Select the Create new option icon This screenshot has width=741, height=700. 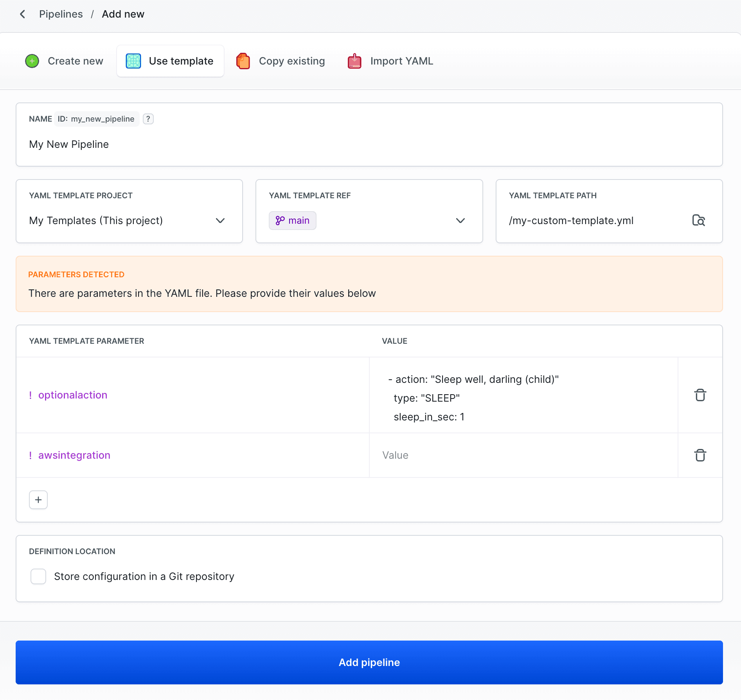click(x=32, y=61)
